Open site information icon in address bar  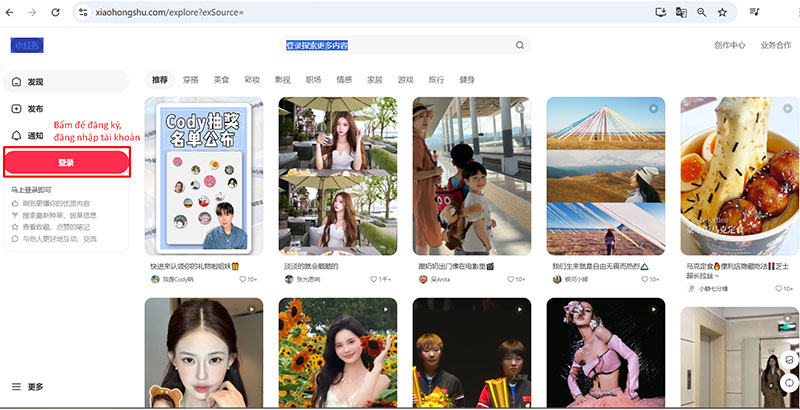click(83, 12)
